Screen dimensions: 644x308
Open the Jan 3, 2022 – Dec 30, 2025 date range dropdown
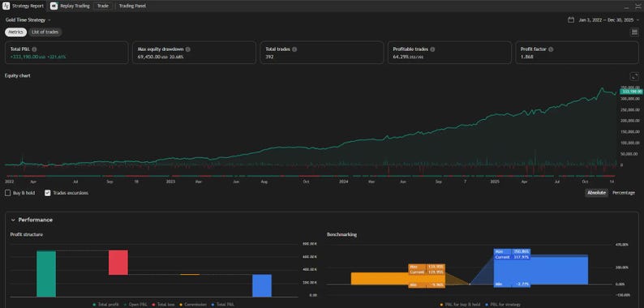(x=608, y=19)
